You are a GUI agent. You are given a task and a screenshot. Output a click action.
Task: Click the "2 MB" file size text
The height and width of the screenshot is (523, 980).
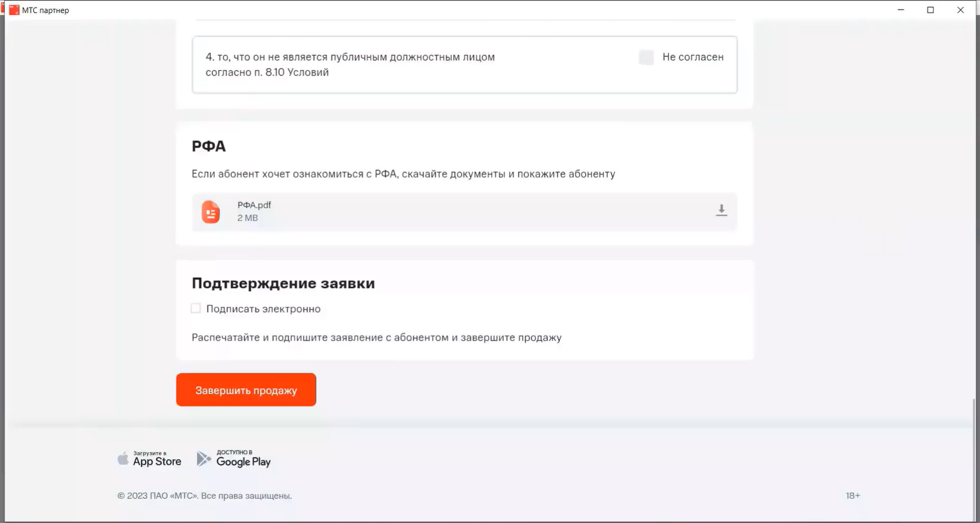(247, 218)
